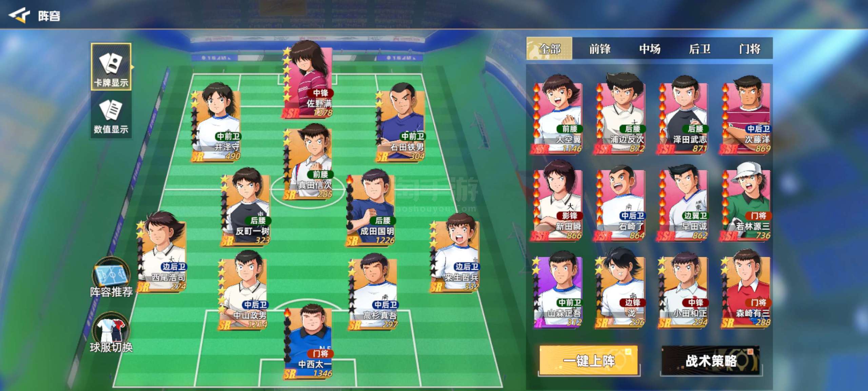Click the 一键上阵 auto-lineup button
The width and height of the screenshot is (868, 391).
[x=589, y=360]
